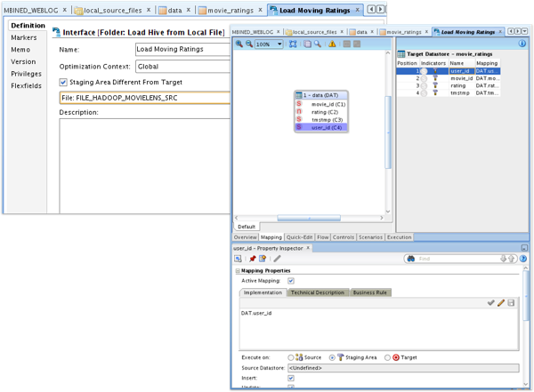This screenshot has height=392, width=534.
Task: Select Markers in the left side list
Action: [x=23, y=37]
